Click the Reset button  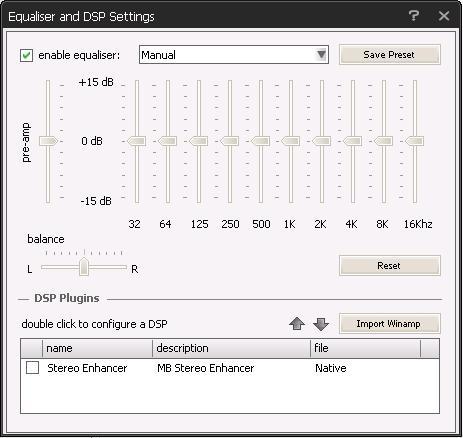[389, 266]
